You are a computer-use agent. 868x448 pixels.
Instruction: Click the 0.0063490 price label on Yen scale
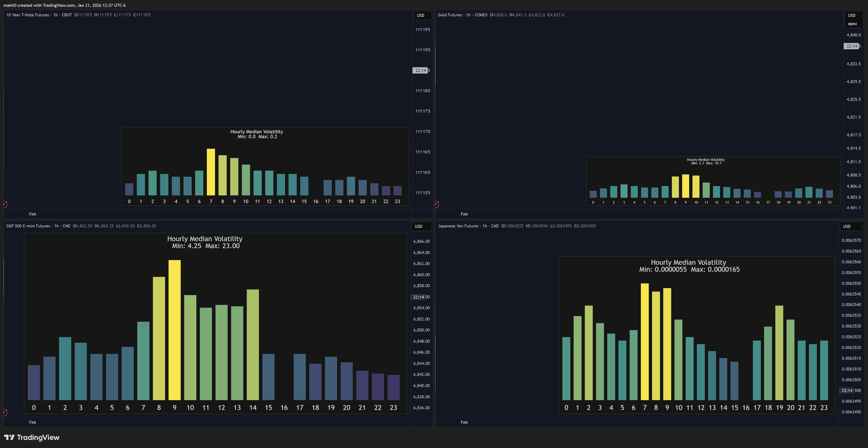(851, 412)
